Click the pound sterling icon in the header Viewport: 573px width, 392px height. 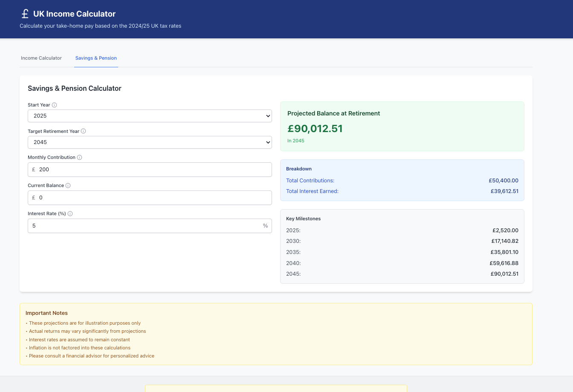pyautogui.click(x=24, y=13)
